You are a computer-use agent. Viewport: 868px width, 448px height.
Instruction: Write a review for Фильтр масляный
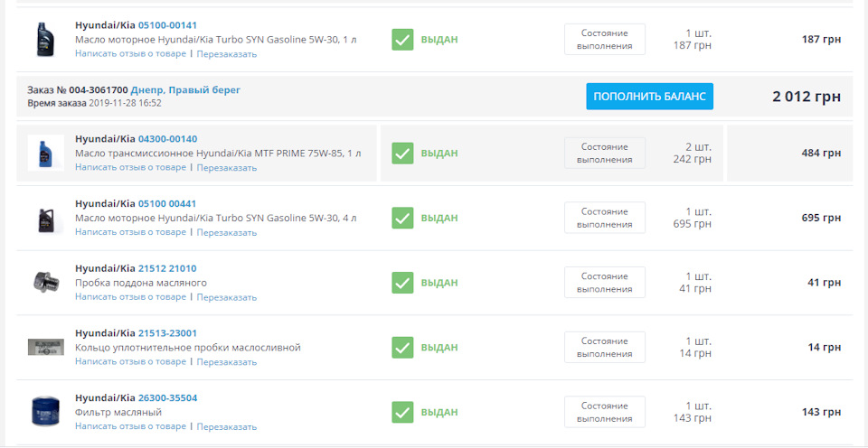point(130,426)
